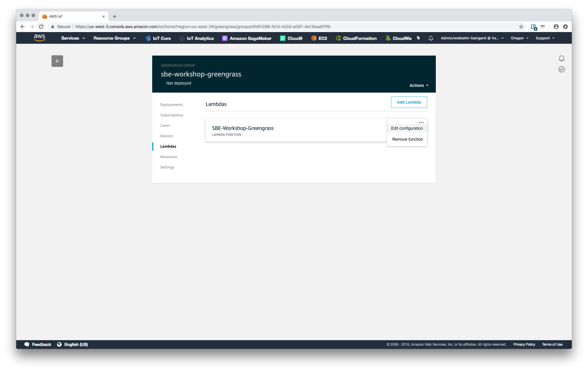This screenshot has width=588, height=372.
Task: Open the EC2 shortcut
Action: click(319, 38)
